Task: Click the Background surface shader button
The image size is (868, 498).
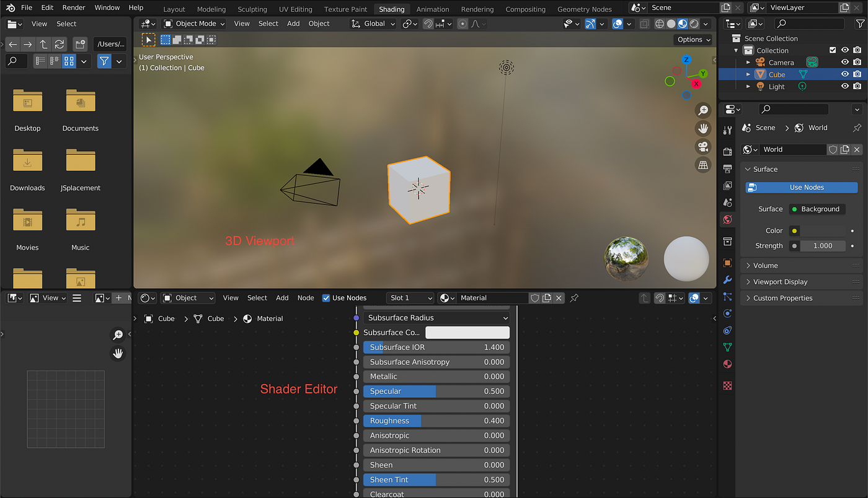Action: [x=817, y=209]
